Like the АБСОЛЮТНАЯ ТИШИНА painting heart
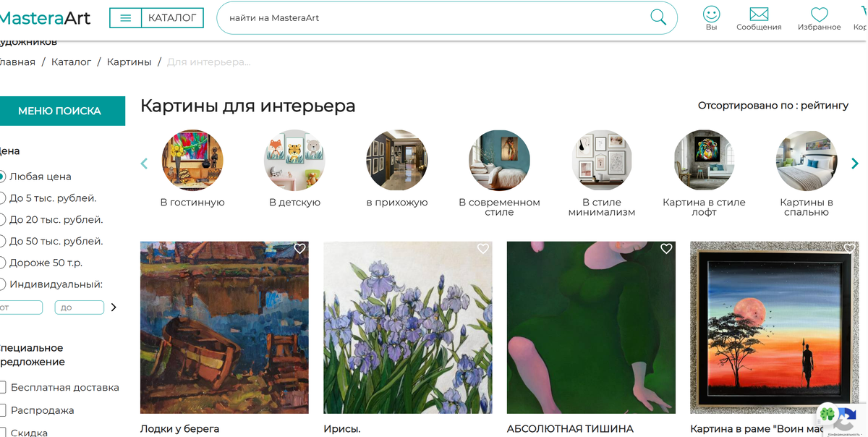 666,248
